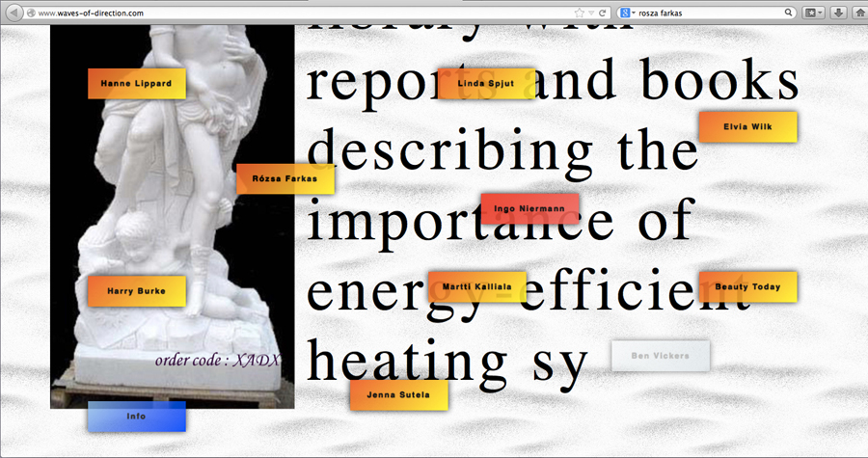Expand the bookmarks menu button

click(813, 13)
